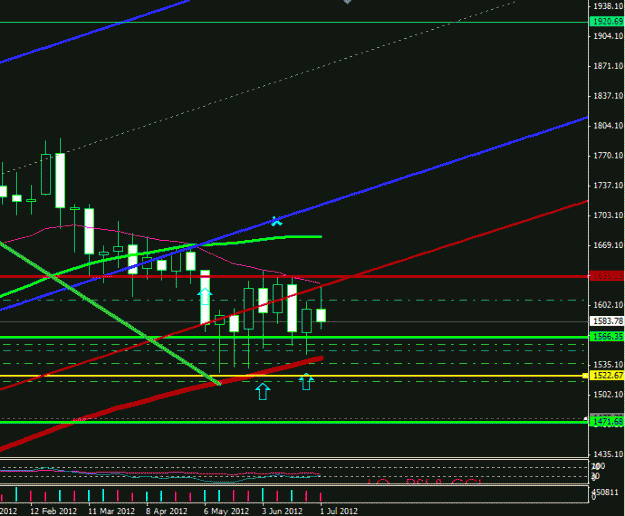
Task: Click the green 1920.69 price label
Action: (607, 22)
